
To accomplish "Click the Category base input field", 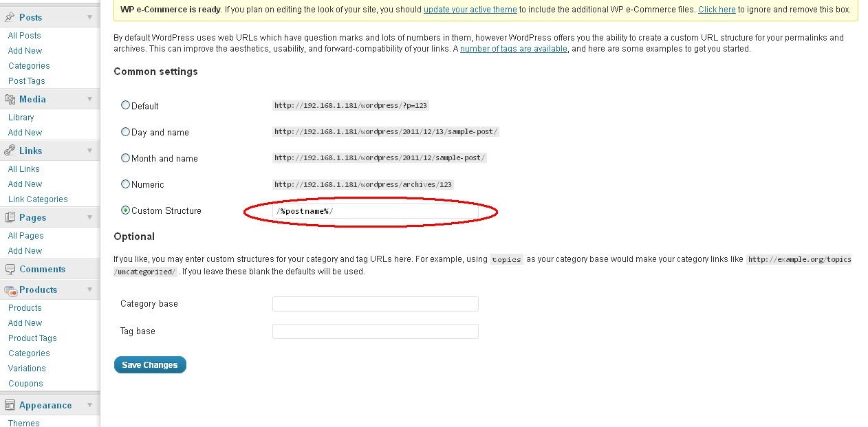I will pos(376,304).
